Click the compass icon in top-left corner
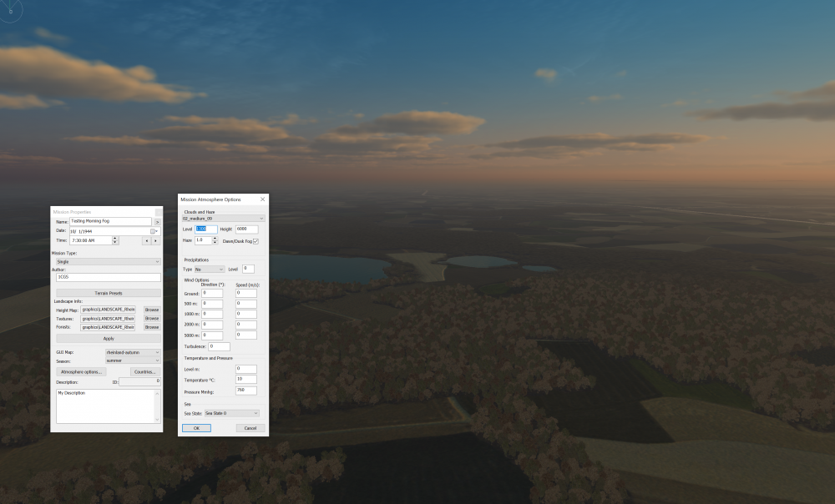The height and width of the screenshot is (504, 835). (10, 11)
